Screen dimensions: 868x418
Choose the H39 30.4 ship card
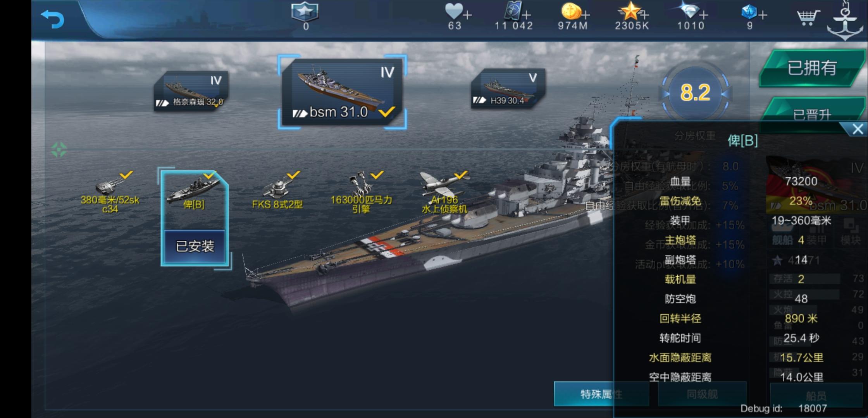[x=508, y=89]
